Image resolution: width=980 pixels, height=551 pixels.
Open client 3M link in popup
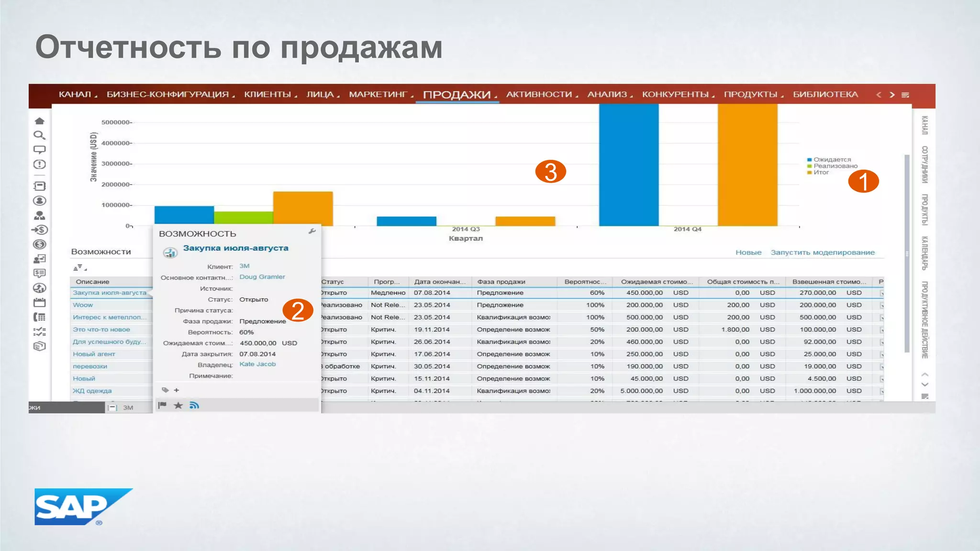(x=244, y=266)
